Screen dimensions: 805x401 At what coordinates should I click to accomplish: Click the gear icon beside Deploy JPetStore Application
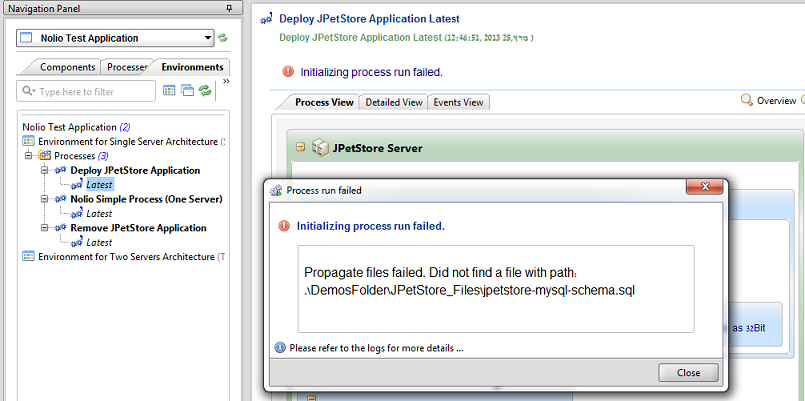coord(61,170)
